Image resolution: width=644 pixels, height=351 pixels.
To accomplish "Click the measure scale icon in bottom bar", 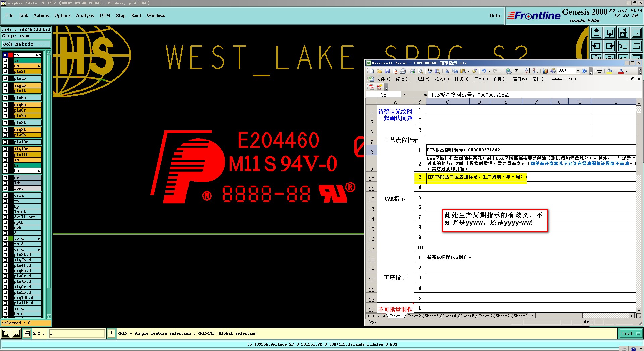I will (16, 333).
